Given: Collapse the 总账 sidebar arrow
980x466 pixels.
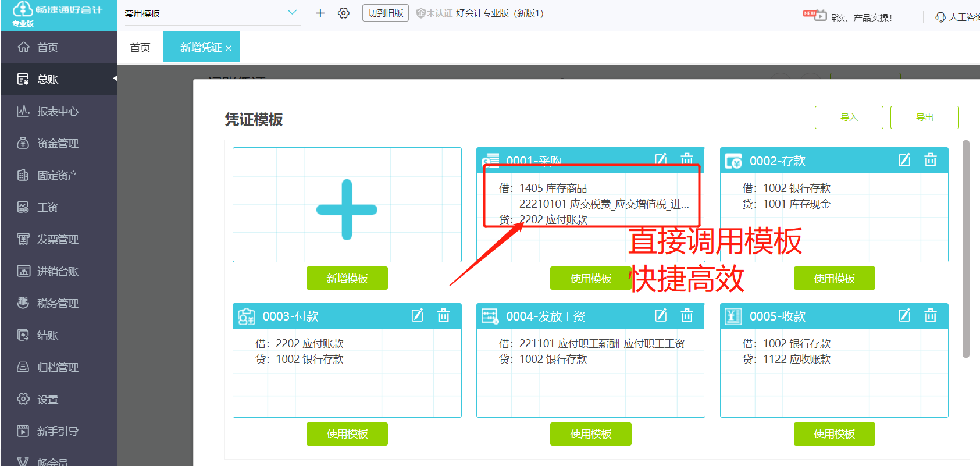Looking at the screenshot, I should tap(115, 79).
